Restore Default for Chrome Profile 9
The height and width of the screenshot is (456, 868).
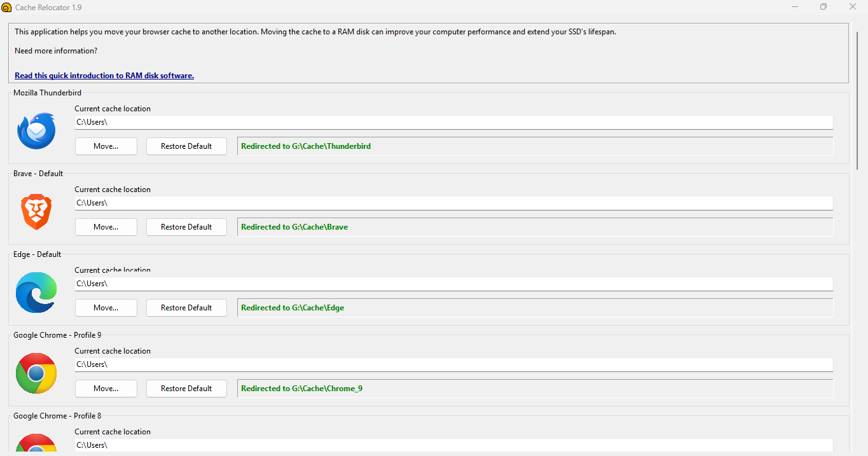click(x=186, y=389)
